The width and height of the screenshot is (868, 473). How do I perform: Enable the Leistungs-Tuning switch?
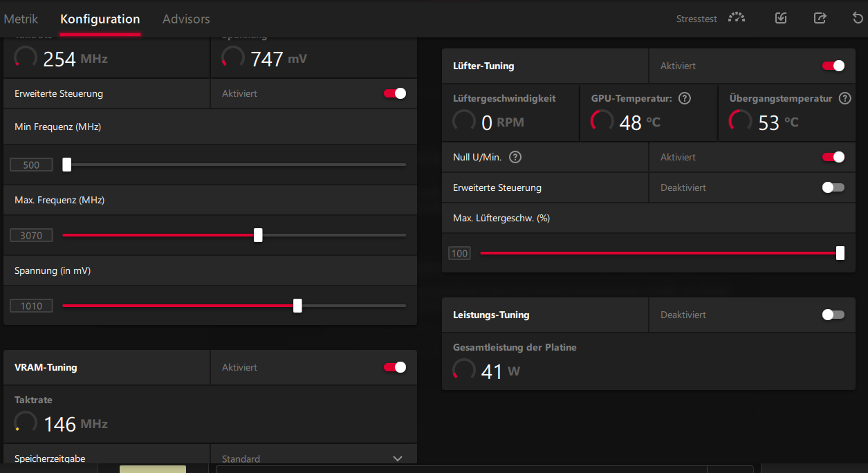click(x=833, y=315)
